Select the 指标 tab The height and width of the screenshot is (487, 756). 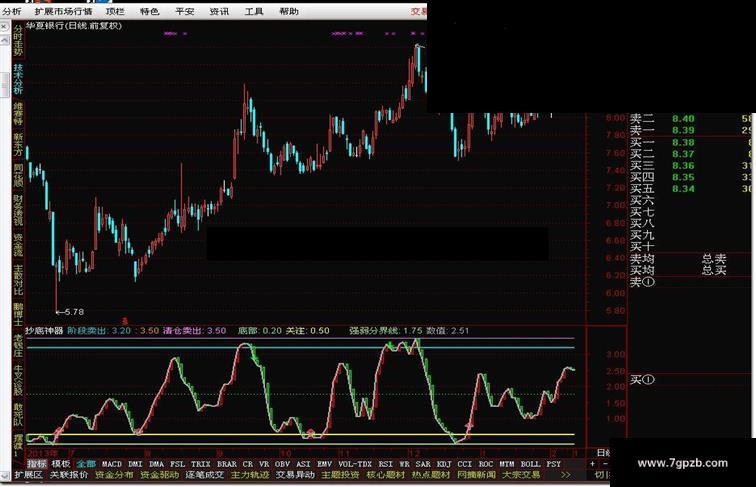[x=37, y=464]
